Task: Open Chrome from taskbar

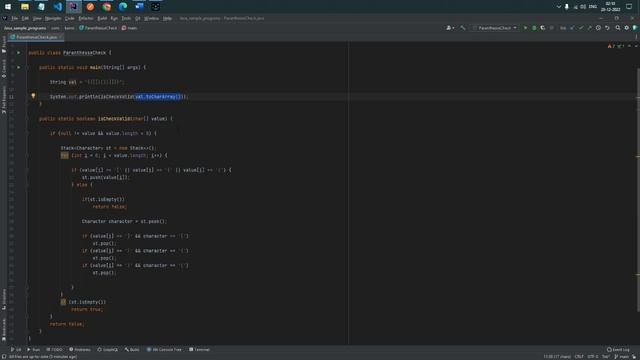Action: 107,7
